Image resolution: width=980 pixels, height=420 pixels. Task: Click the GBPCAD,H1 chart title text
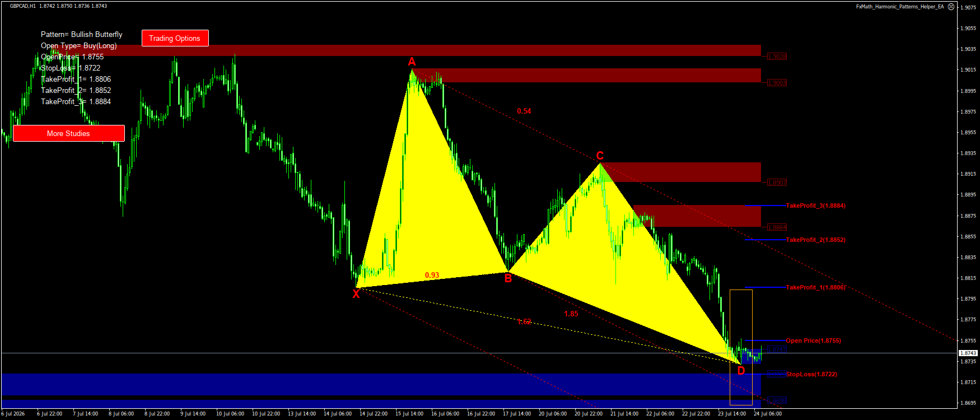point(23,6)
